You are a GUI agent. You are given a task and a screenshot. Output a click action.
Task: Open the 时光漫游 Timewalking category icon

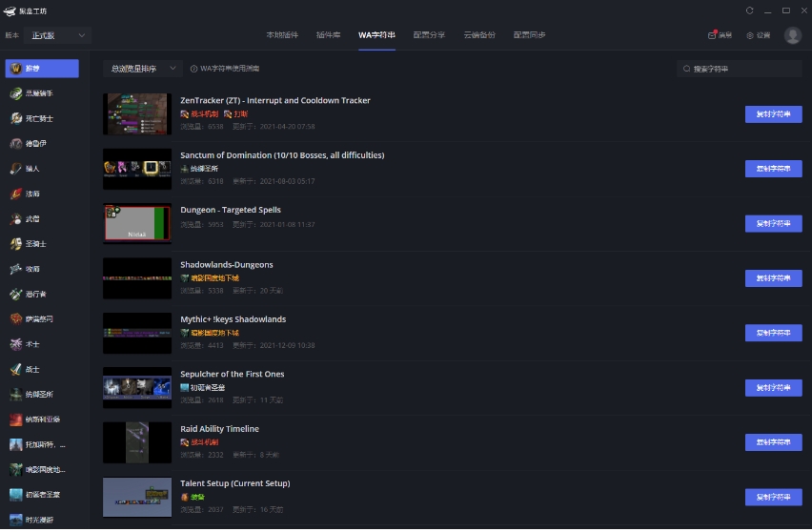click(x=16, y=519)
